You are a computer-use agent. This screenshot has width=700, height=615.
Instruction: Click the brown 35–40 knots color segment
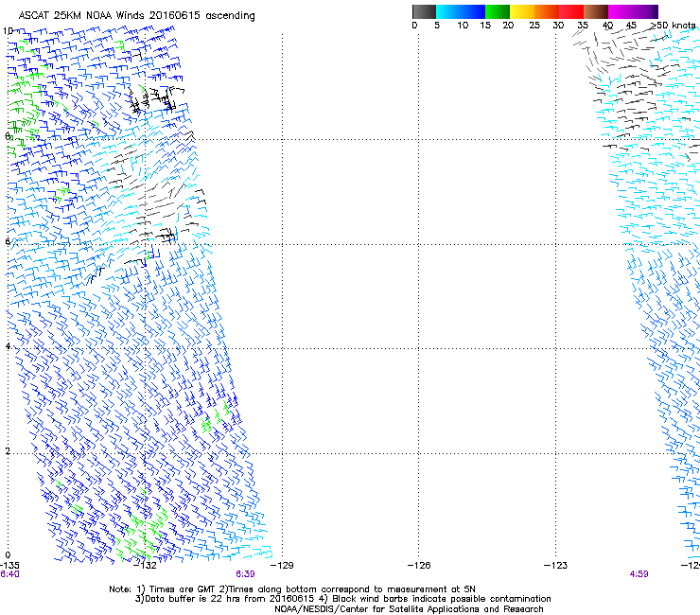[596, 11]
